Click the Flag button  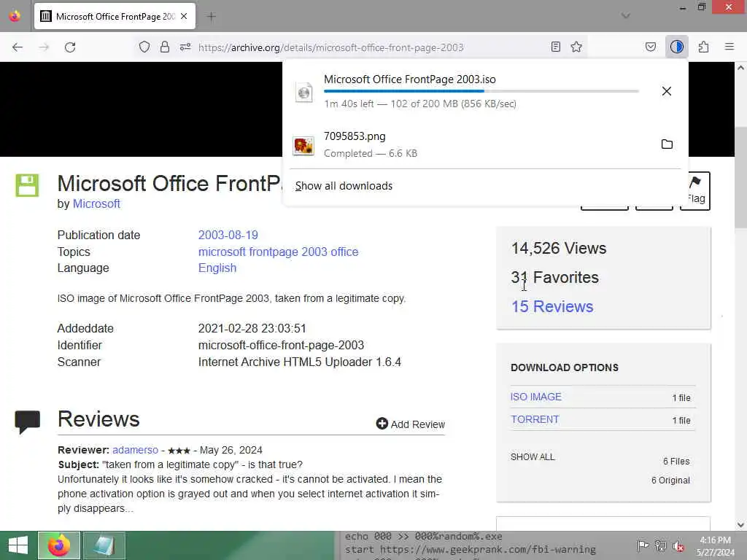tap(695, 190)
